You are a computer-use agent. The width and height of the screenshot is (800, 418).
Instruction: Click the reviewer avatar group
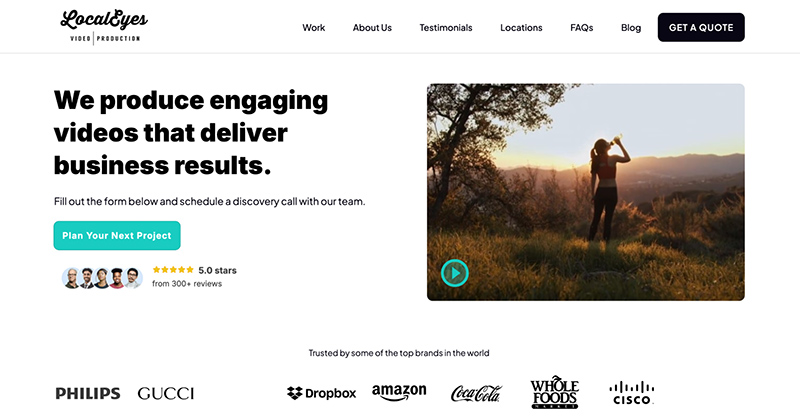(102, 278)
